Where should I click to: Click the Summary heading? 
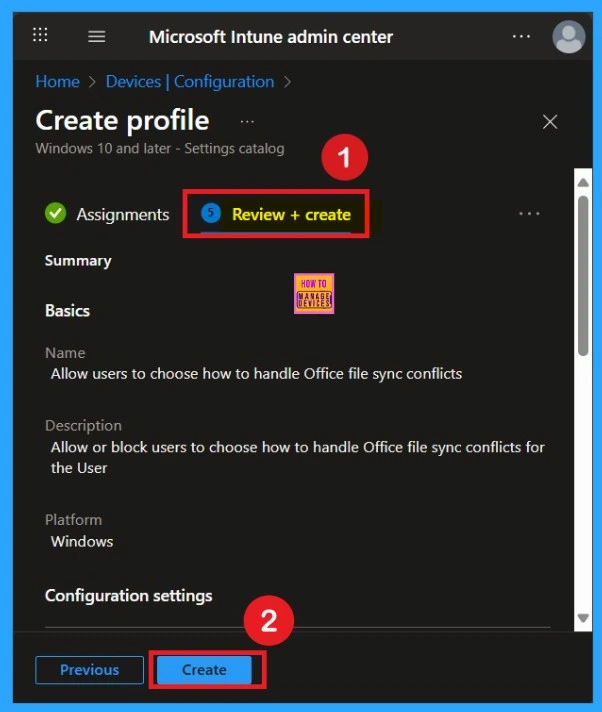coord(78,261)
